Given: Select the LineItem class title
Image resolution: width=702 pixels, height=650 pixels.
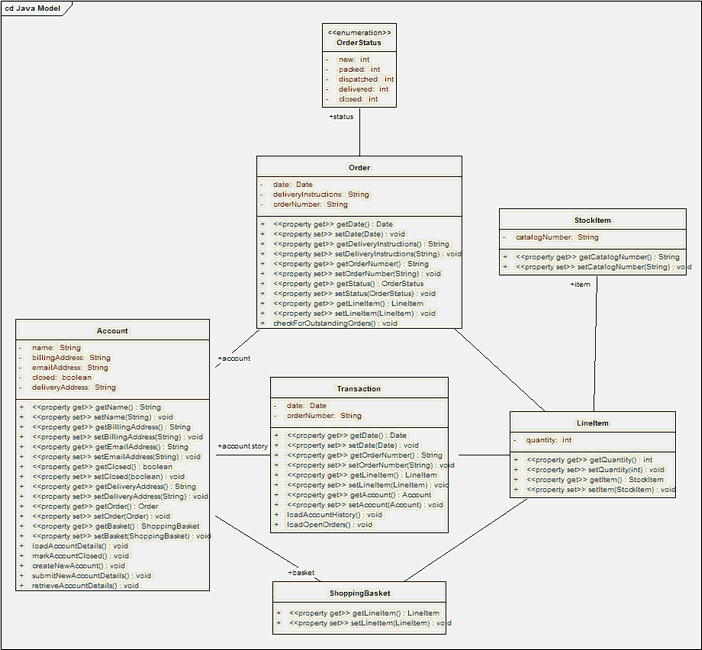Looking at the screenshot, I should 592,423.
